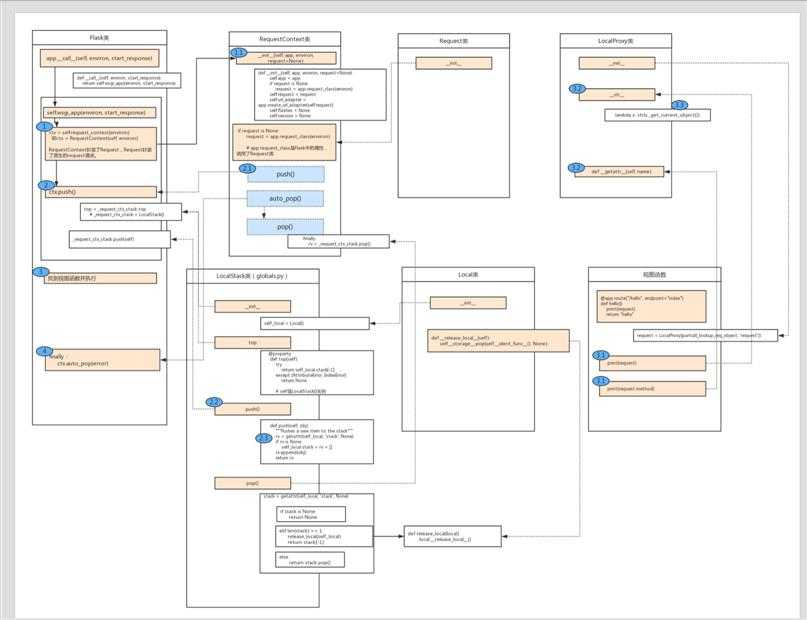Click the LocalStack class (globals.py) title
The height and width of the screenshot is (620, 807).
point(253,276)
